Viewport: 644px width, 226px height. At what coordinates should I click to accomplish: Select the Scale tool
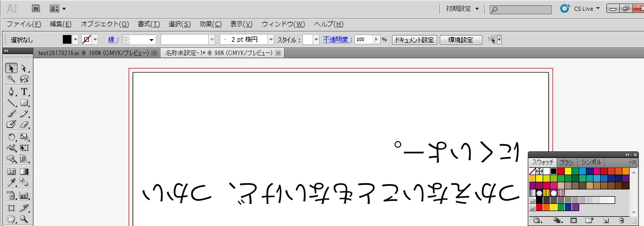[x=24, y=137]
